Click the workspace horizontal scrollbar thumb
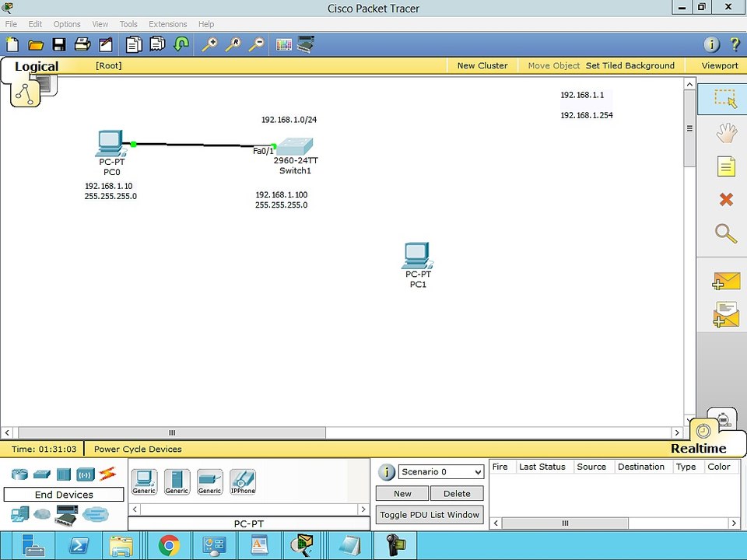The image size is (747, 560). click(x=172, y=433)
